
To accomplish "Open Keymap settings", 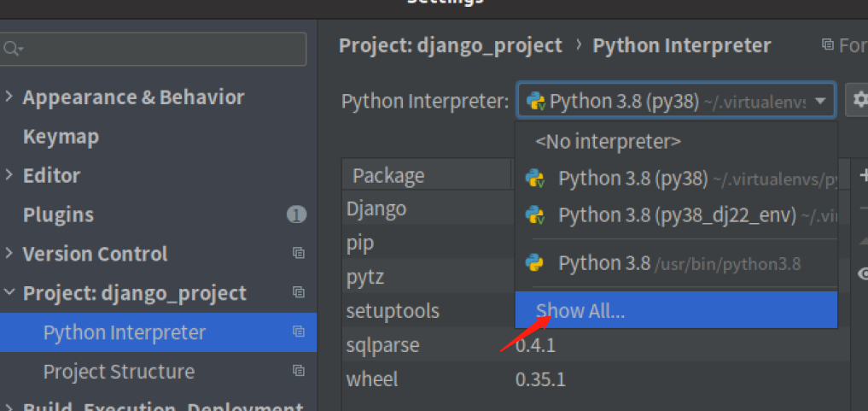I will click(x=61, y=136).
